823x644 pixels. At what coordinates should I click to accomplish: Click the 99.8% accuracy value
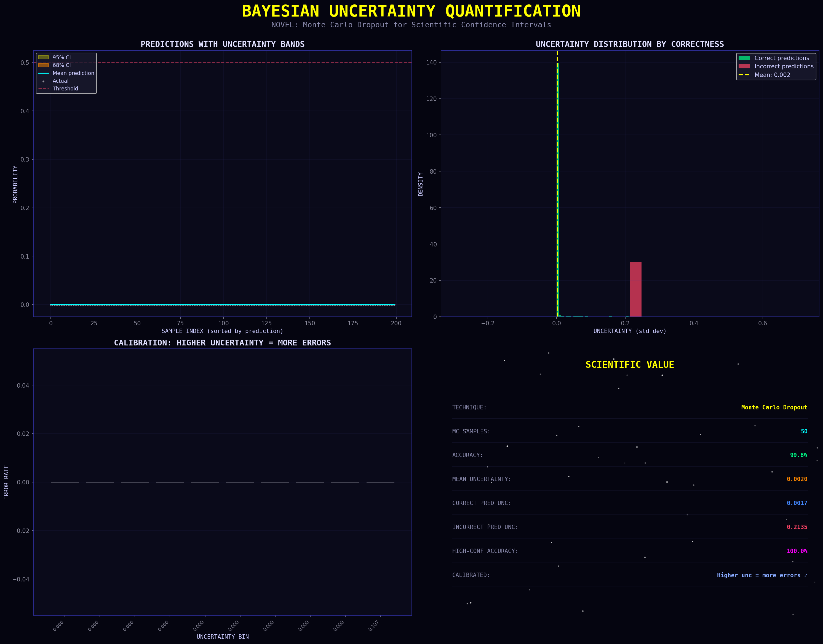(798, 455)
